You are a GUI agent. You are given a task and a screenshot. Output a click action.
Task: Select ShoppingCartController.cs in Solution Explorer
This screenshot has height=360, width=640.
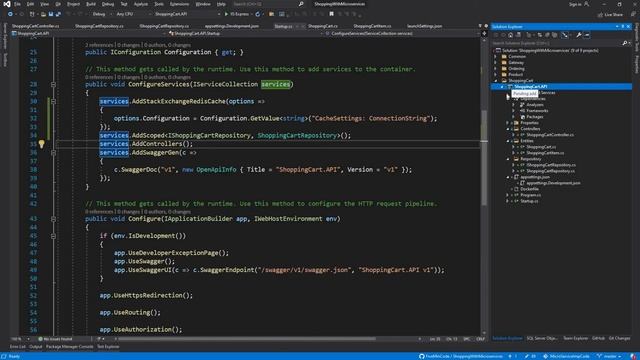(x=550, y=135)
